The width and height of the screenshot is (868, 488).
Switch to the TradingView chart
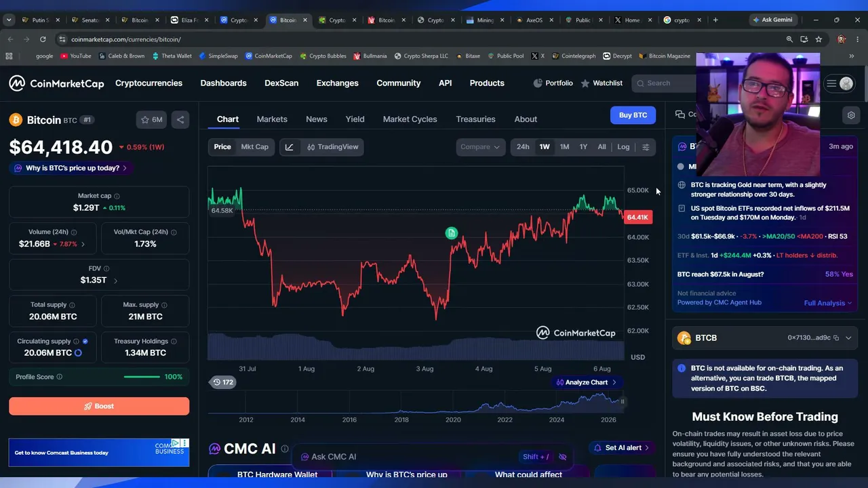coord(332,147)
